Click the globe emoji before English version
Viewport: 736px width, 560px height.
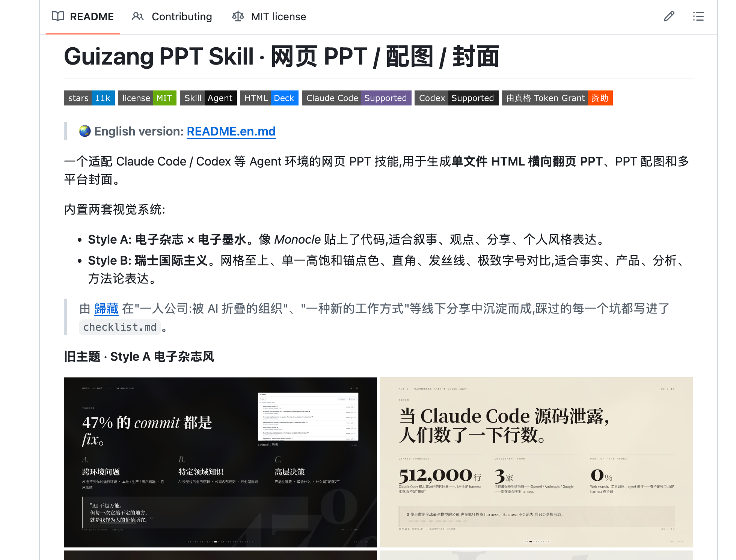tap(85, 131)
